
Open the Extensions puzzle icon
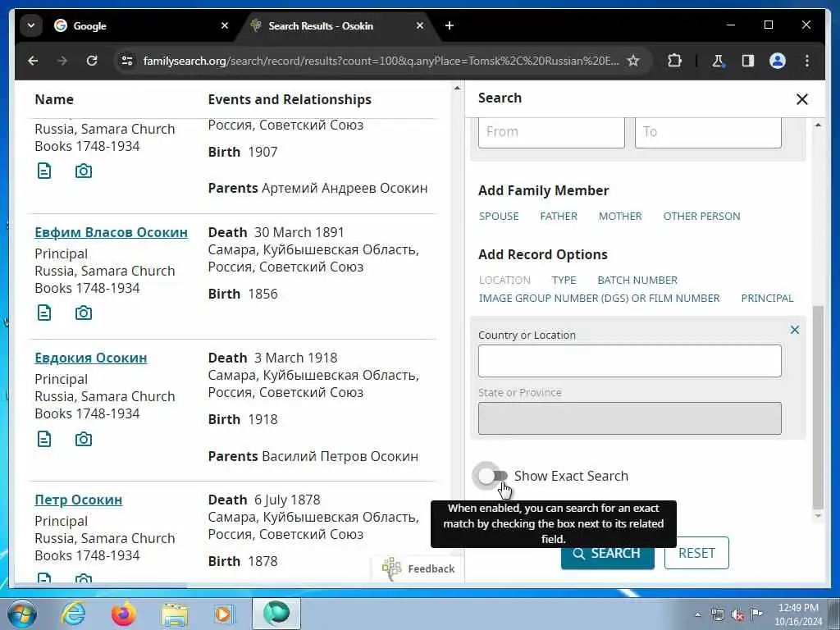tap(675, 61)
